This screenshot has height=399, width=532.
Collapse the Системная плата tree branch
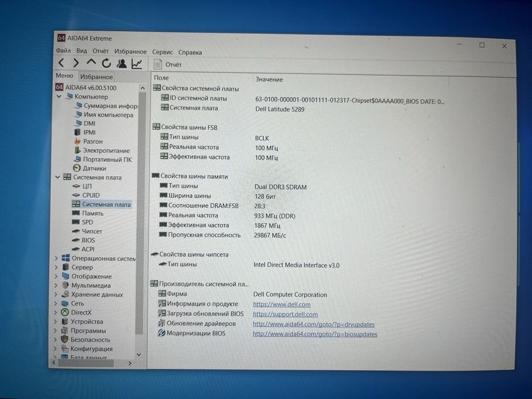[58, 177]
